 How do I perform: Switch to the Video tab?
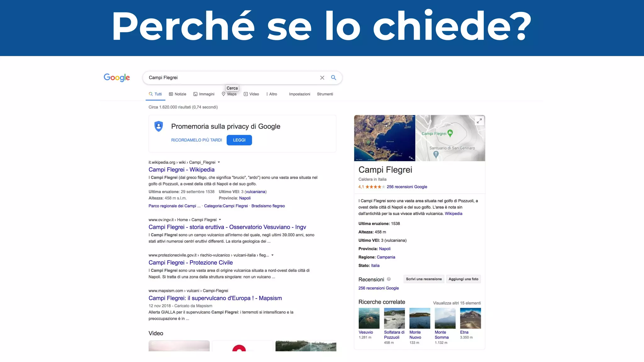click(251, 94)
